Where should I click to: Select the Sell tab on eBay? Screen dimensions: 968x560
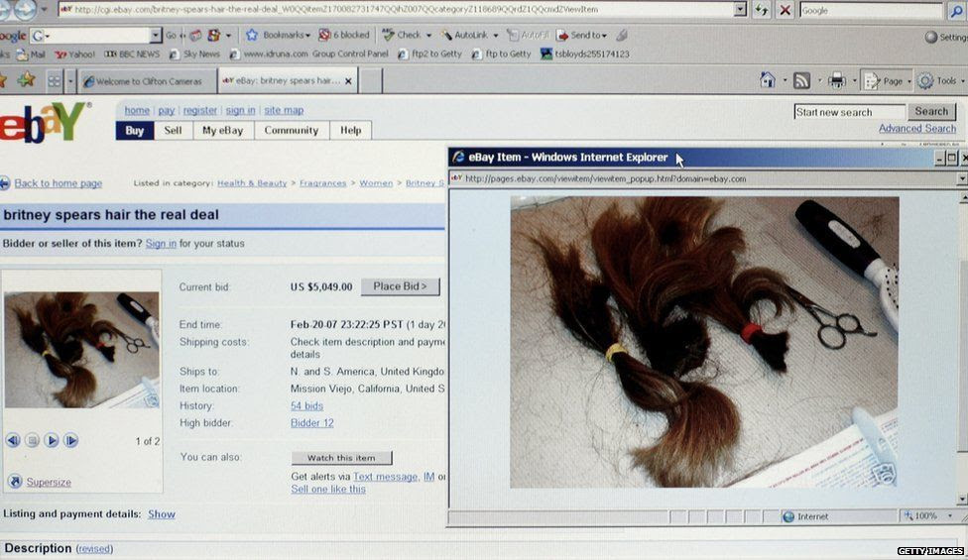[173, 130]
